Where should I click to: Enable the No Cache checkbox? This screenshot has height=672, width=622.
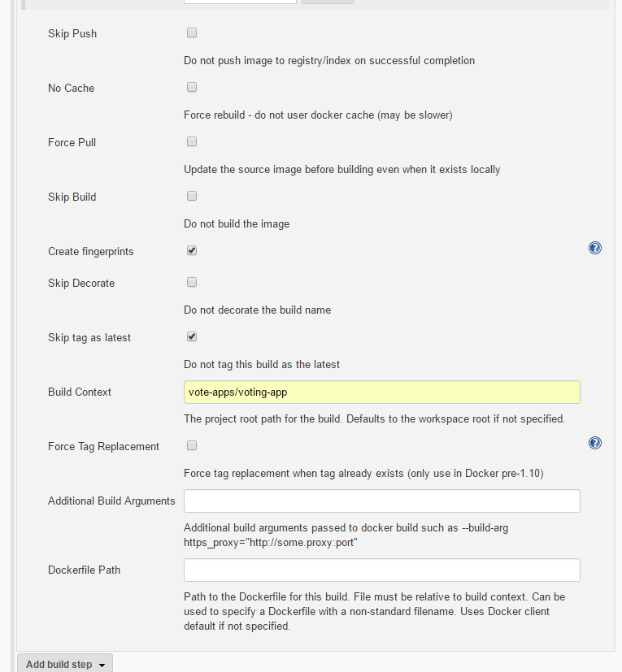pos(192,87)
